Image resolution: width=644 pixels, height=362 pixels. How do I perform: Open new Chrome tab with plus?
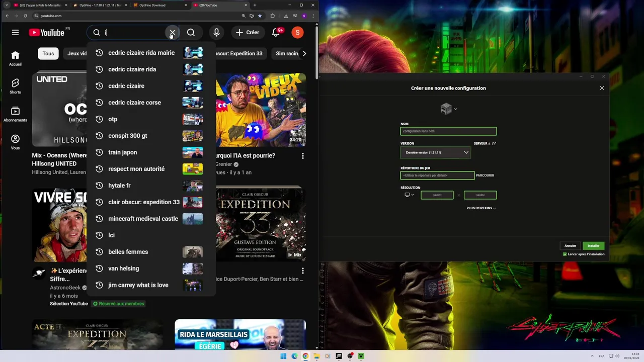coord(255,5)
